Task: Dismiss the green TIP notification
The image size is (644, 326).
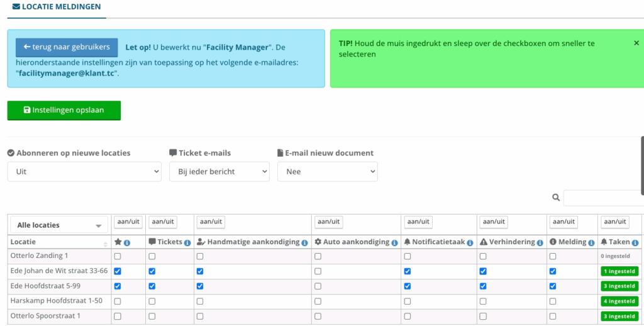Action: click(x=636, y=43)
